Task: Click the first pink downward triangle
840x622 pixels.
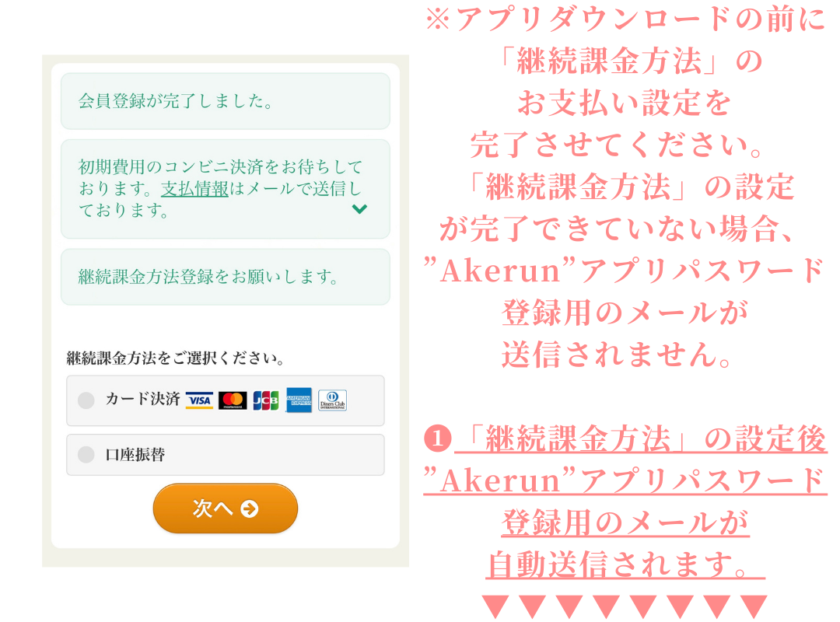Action: (495, 606)
